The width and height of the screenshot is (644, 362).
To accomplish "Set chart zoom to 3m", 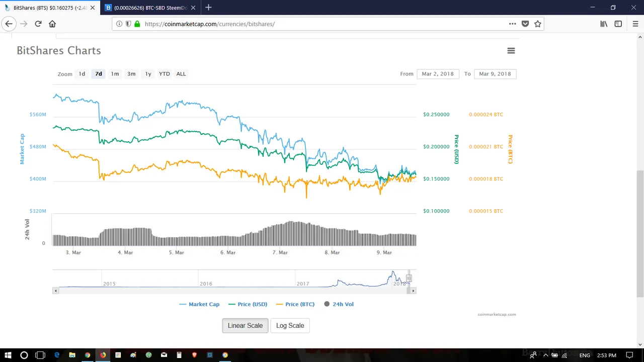I will click(x=131, y=74).
